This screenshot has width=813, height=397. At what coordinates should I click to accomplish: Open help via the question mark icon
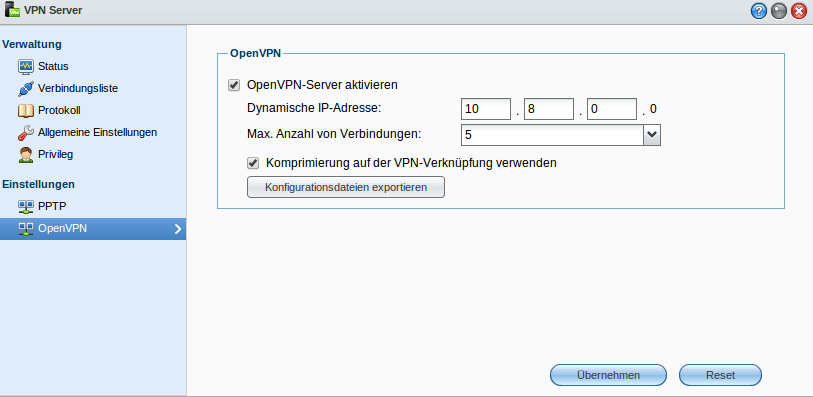click(759, 11)
